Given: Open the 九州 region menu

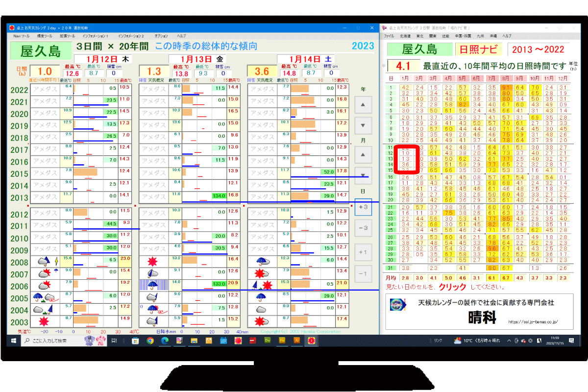Looking at the screenshot, I should click(x=480, y=36).
